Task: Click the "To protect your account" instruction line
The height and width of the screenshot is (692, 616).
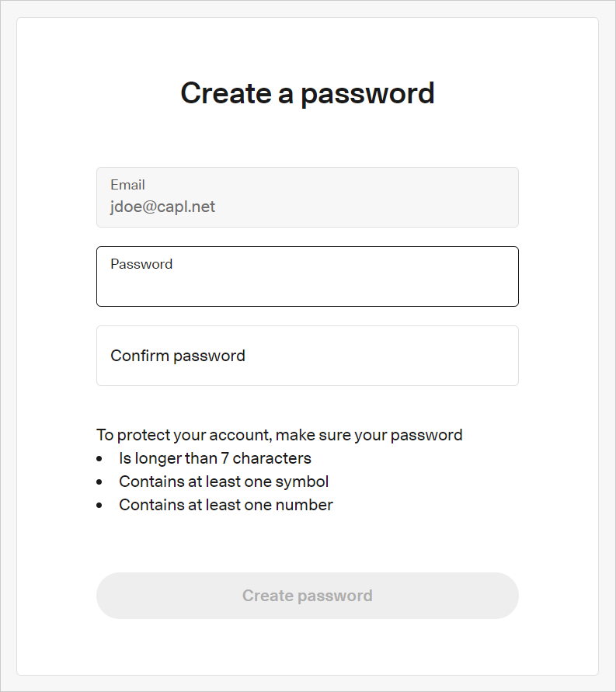Action: point(279,435)
